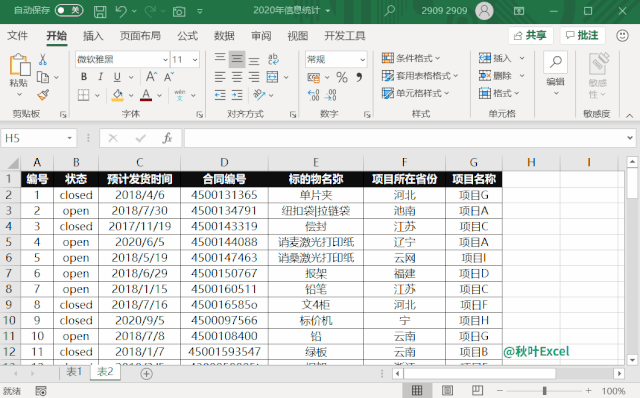Click the Insert Function fx icon
The height and width of the screenshot is (398, 640).
[167, 138]
